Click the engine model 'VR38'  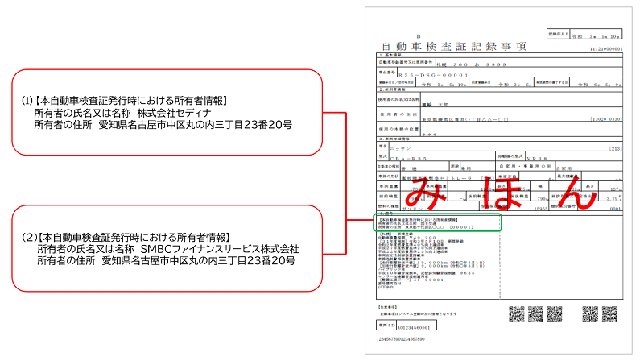[537, 158]
